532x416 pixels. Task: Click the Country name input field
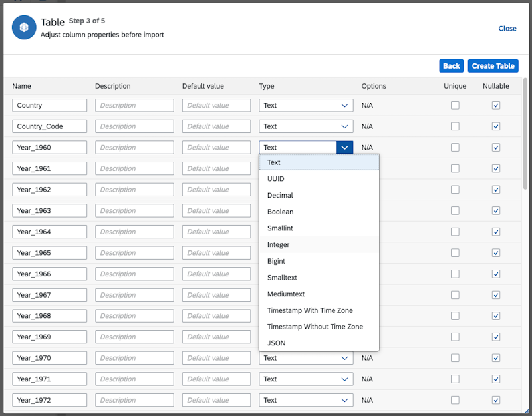(x=49, y=105)
